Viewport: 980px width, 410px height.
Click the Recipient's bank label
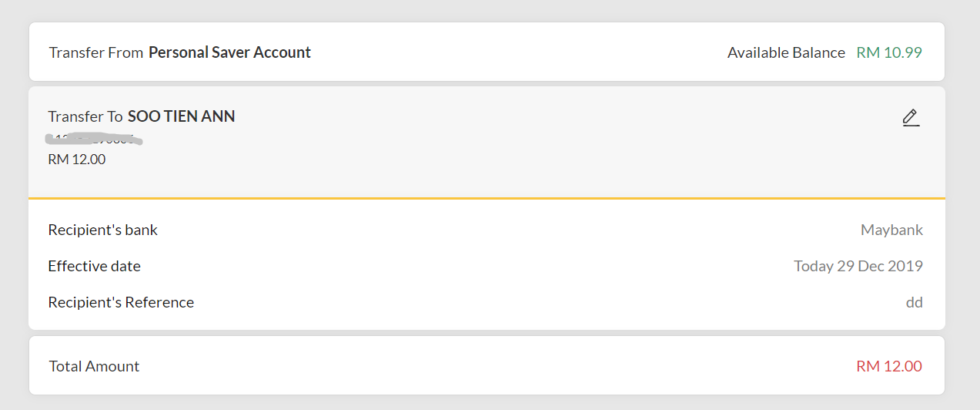102,230
